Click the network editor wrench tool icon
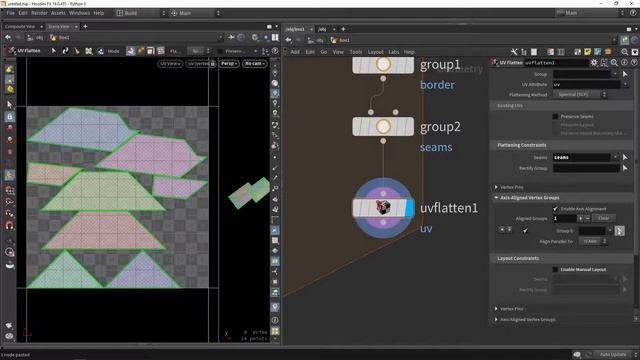Viewport: 640px width, 360px height. point(514,52)
